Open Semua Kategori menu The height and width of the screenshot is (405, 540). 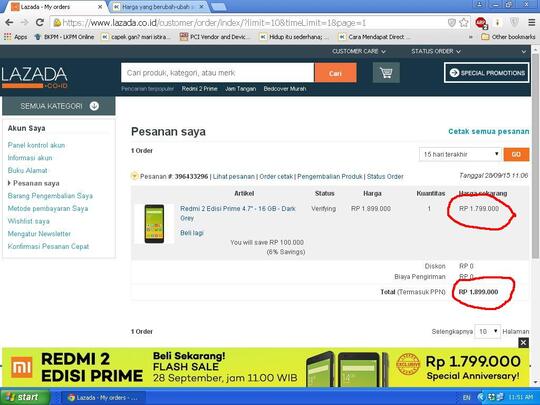[x=59, y=106]
